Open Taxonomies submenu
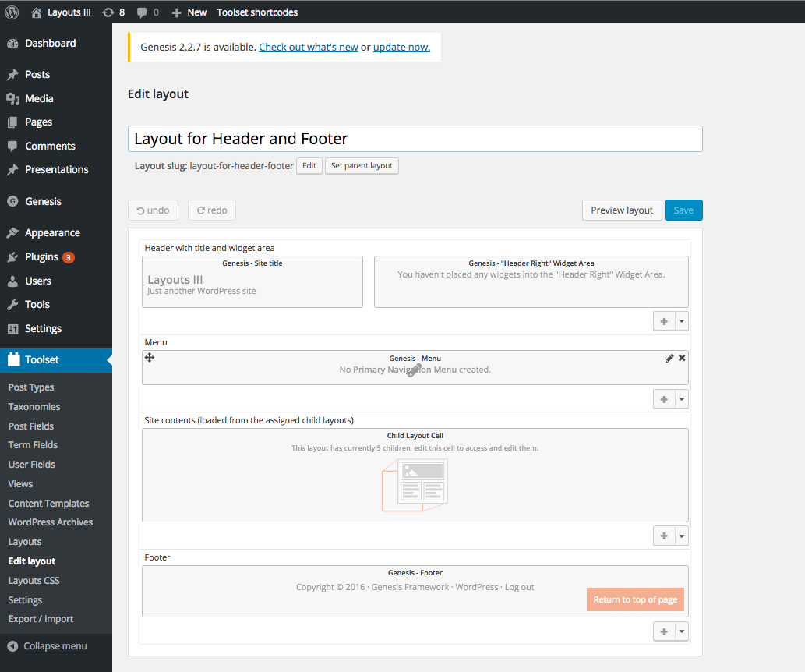 [x=34, y=406]
